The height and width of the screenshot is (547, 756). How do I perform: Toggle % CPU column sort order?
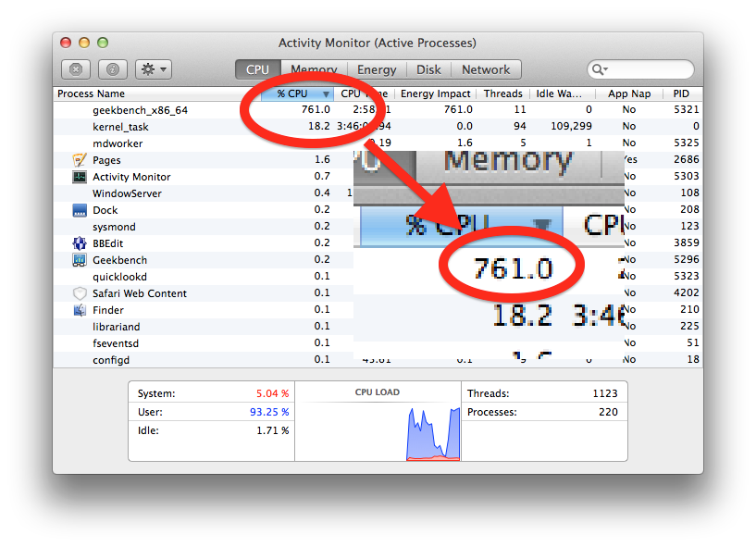pos(297,93)
